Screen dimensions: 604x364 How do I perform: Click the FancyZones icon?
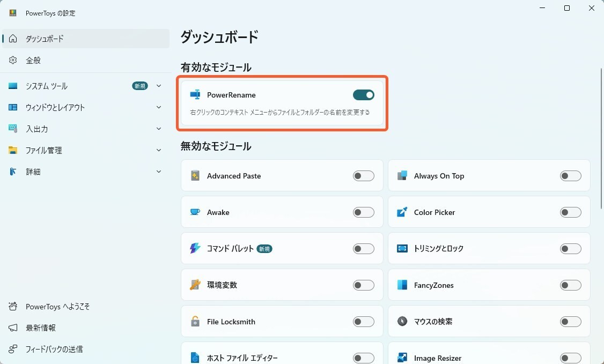click(x=402, y=285)
